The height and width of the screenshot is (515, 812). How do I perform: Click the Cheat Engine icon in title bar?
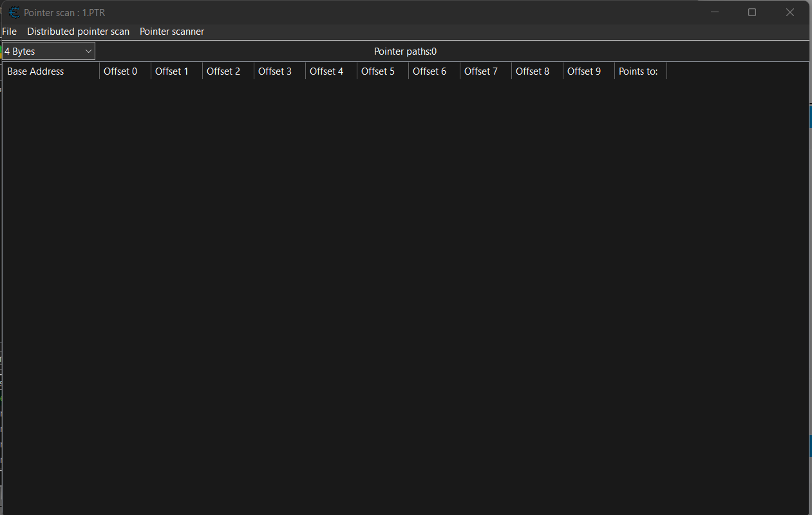(x=14, y=12)
